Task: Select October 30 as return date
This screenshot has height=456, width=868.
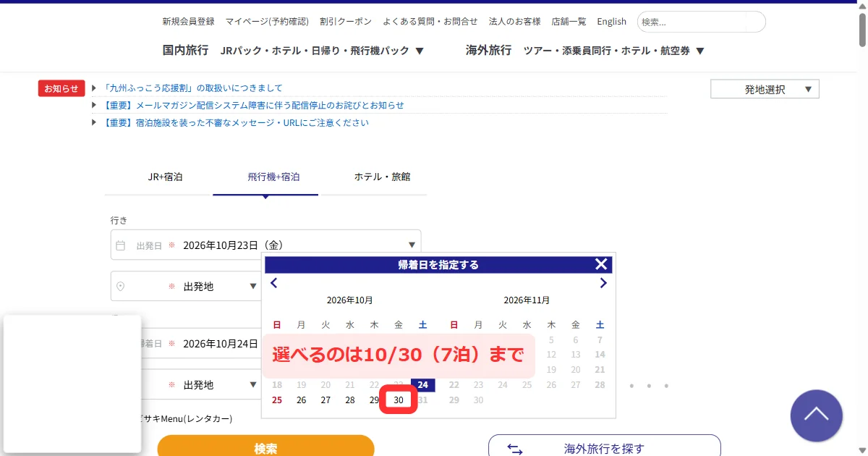Action: point(399,400)
